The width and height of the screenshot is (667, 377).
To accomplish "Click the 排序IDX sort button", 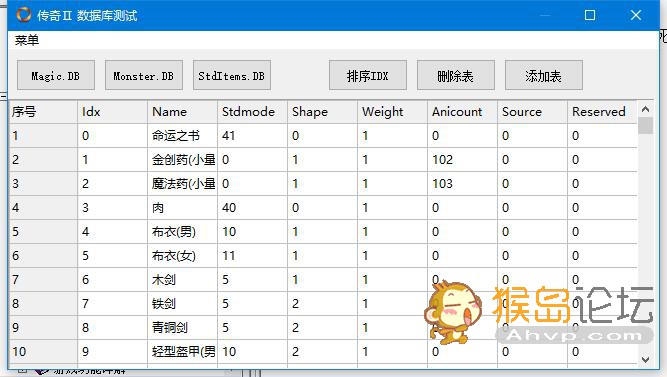I will (x=368, y=75).
